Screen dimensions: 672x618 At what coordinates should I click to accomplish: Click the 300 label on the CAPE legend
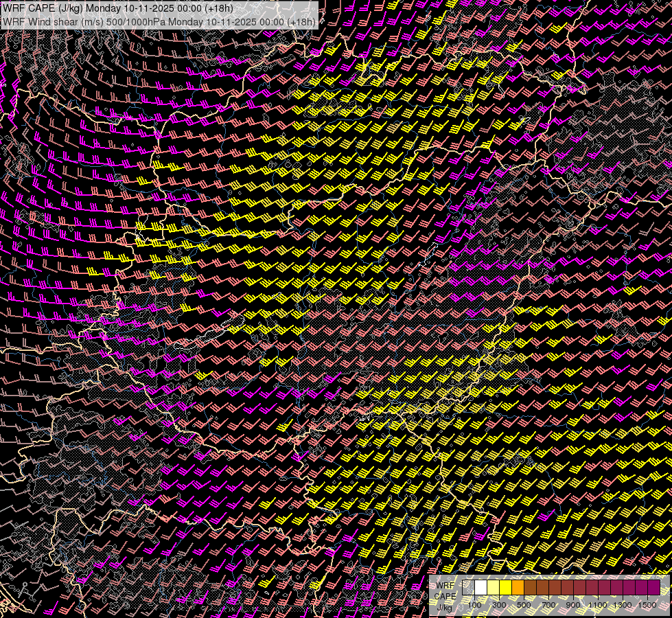coord(499,605)
